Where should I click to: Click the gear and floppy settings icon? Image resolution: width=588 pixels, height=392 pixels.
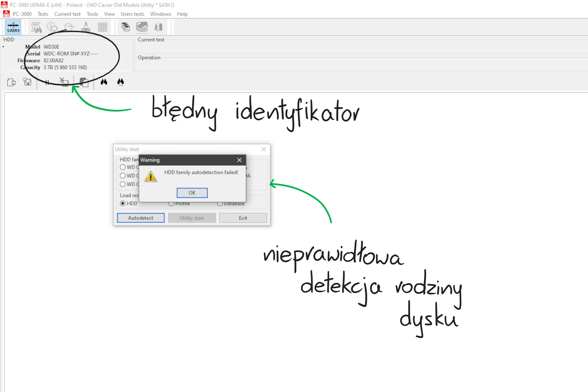coord(52,27)
